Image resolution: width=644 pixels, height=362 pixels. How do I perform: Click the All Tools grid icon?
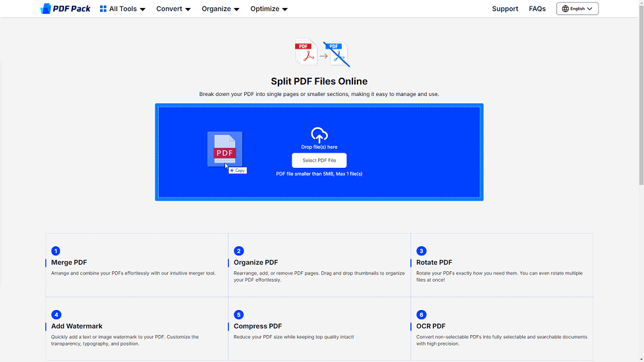click(103, 9)
